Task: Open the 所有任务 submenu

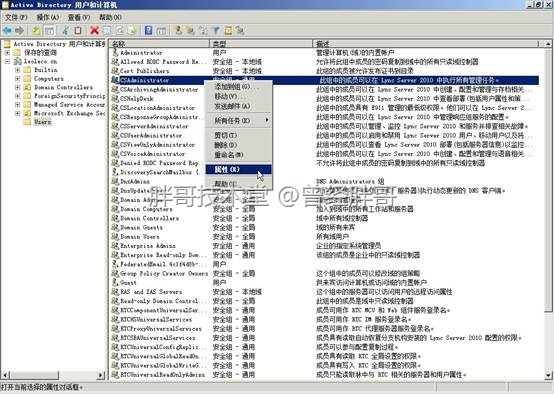Action: point(238,120)
